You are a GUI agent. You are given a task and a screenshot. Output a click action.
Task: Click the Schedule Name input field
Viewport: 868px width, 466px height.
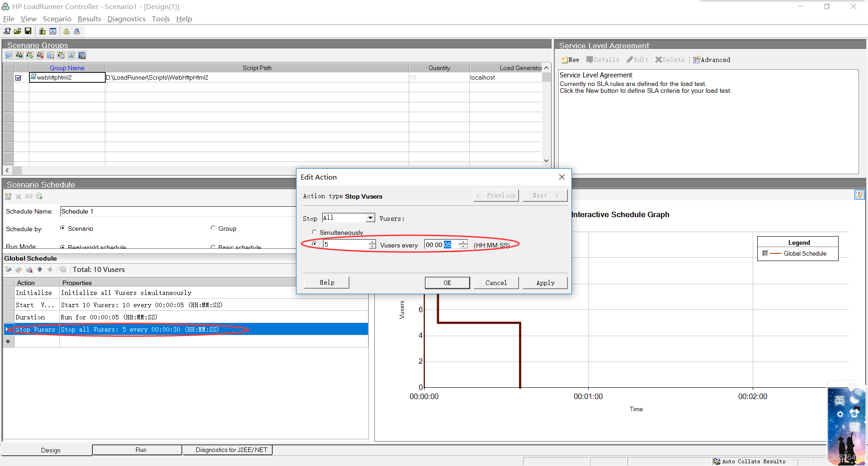click(x=178, y=211)
